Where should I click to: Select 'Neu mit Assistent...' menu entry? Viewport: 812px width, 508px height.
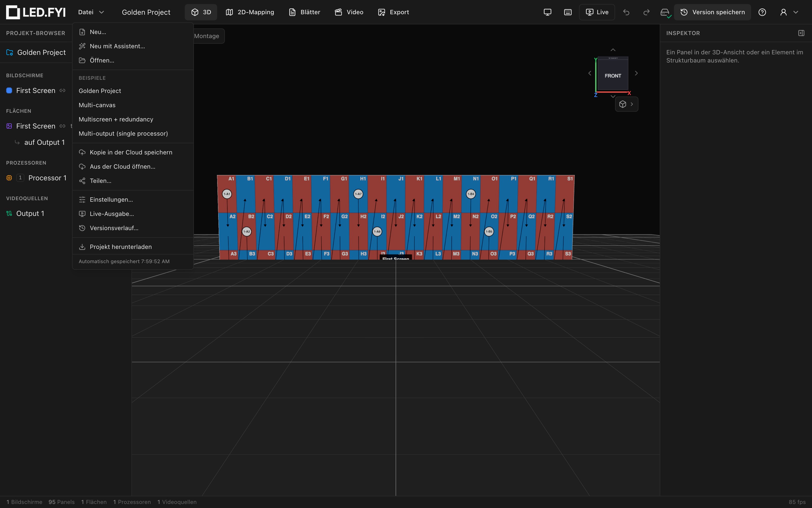[x=133, y=46]
